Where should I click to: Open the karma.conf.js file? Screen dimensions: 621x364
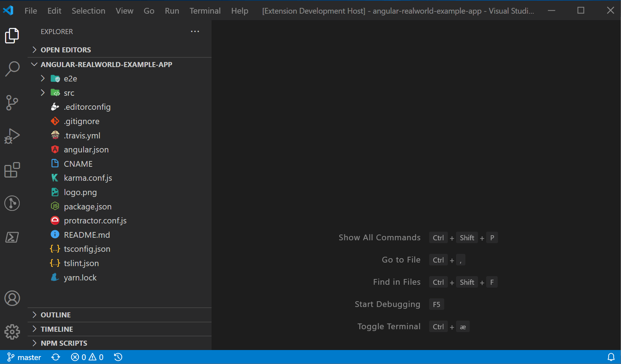[x=119, y=178]
